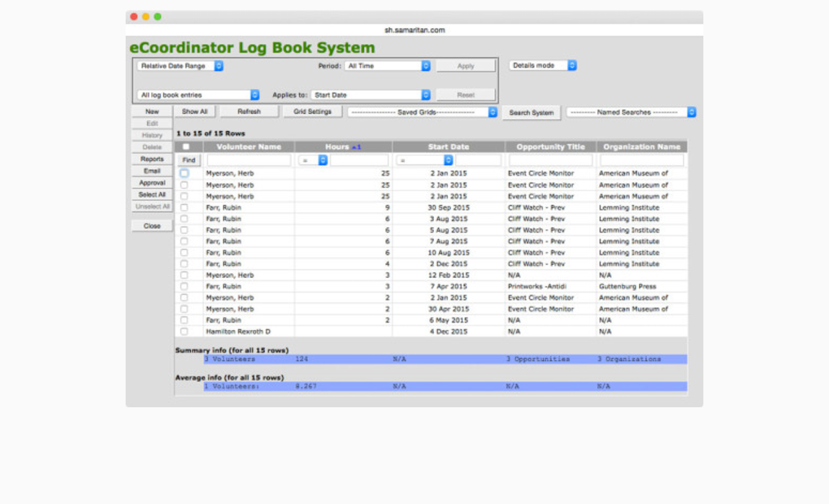Click the Search System button

(x=531, y=113)
